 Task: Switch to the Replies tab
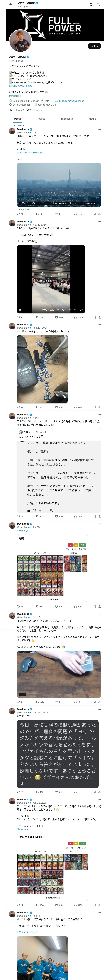41,119
